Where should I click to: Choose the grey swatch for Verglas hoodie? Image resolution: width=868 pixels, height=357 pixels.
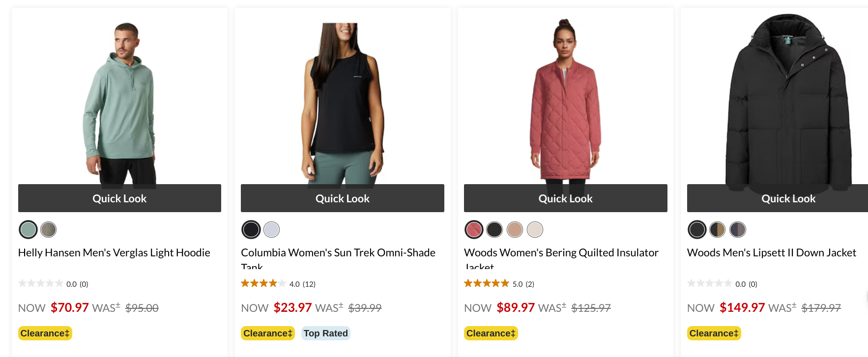pos(48,229)
